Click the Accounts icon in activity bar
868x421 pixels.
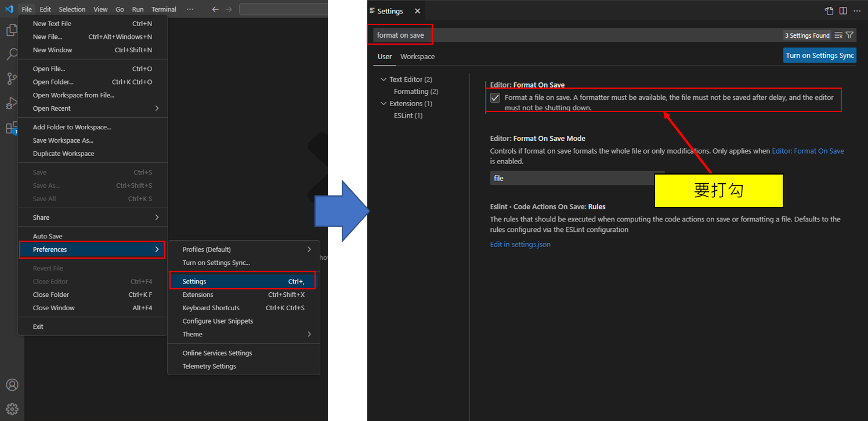(x=12, y=385)
